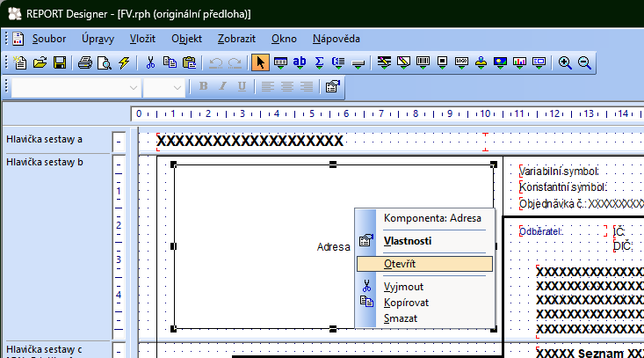Image resolution: width=644 pixels, height=358 pixels.
Task: Click the New report icon
Action: 19,62
